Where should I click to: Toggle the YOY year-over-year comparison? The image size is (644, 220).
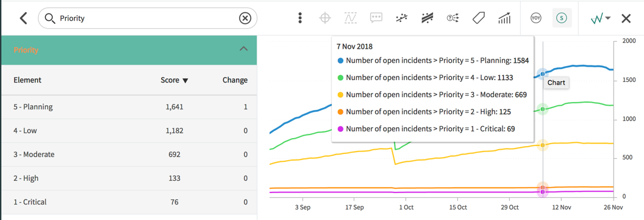coord(535,18)
